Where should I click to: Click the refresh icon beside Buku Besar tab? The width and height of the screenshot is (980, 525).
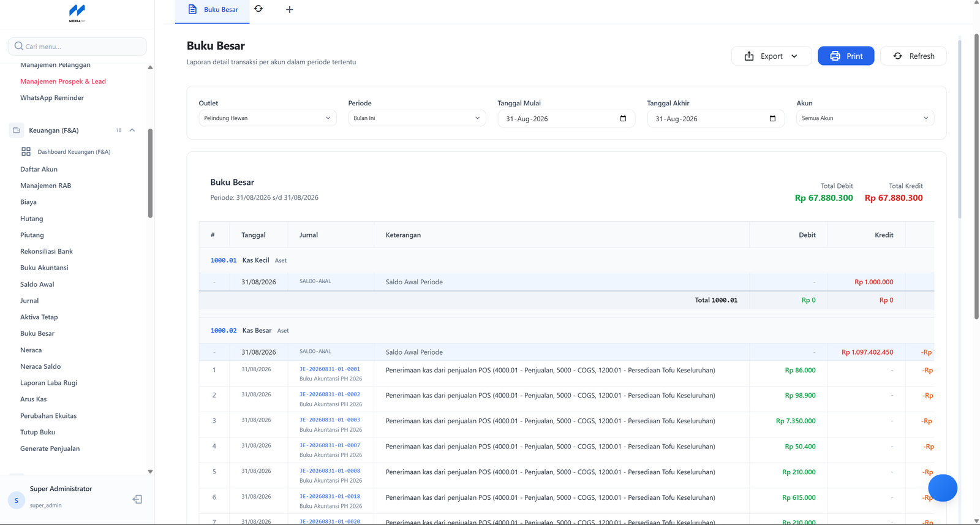point(258,9)
